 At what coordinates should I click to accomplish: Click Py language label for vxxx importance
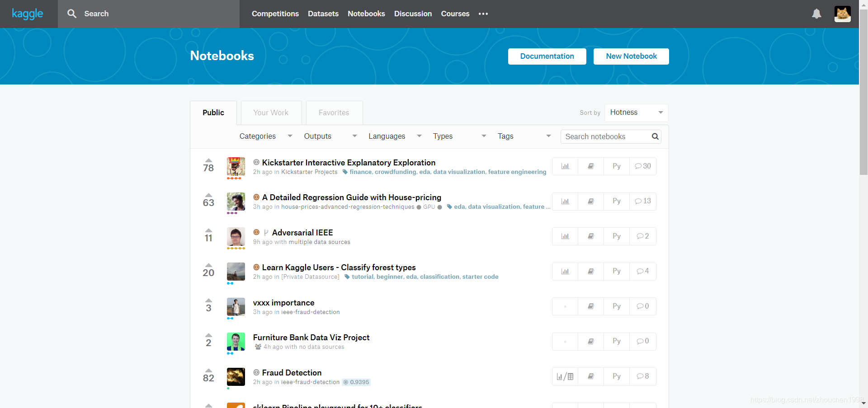point(617,306)
